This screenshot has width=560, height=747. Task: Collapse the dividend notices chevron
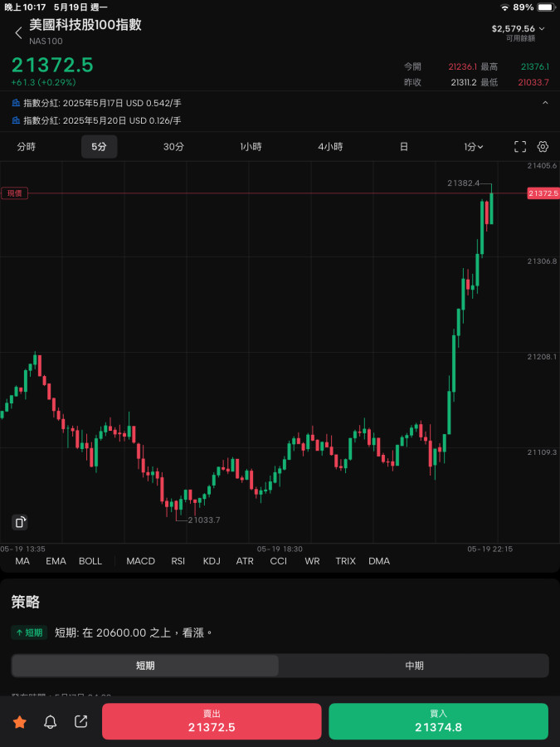click(x=545, y=103)
